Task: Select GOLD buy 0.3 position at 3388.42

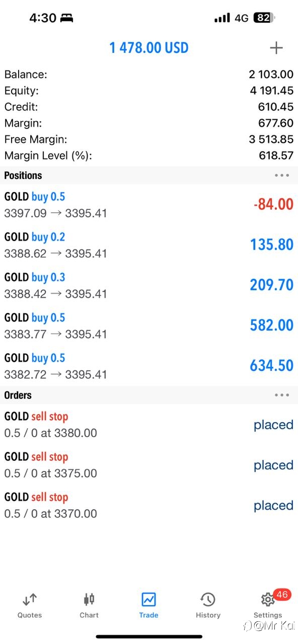Action: click(x=149, y=285)
